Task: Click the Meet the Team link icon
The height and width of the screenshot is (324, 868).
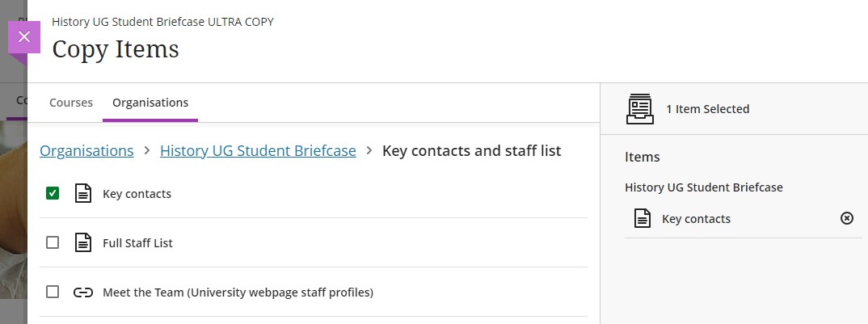Action: pos(83,292)
